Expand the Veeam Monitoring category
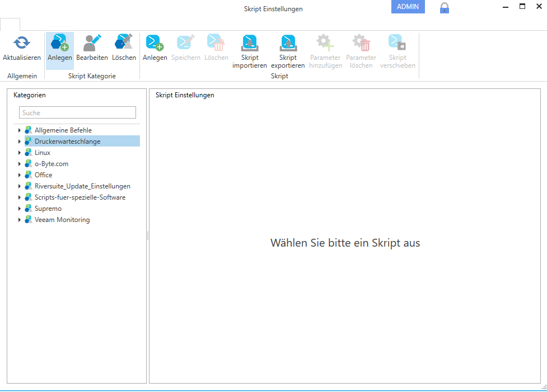Screen dimensions: 547x392 [x=20, y=220]
